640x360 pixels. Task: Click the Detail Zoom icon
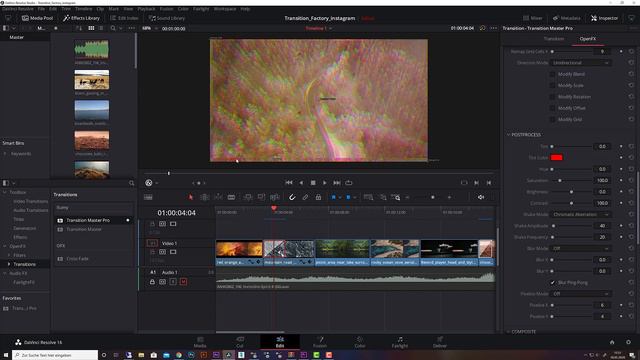383,197
